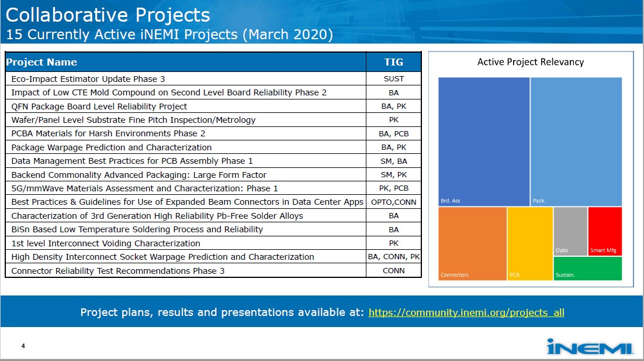Select the gray Opto treemap tile
This screenshot has width=644, height=361.
click(x=570, y=232)
